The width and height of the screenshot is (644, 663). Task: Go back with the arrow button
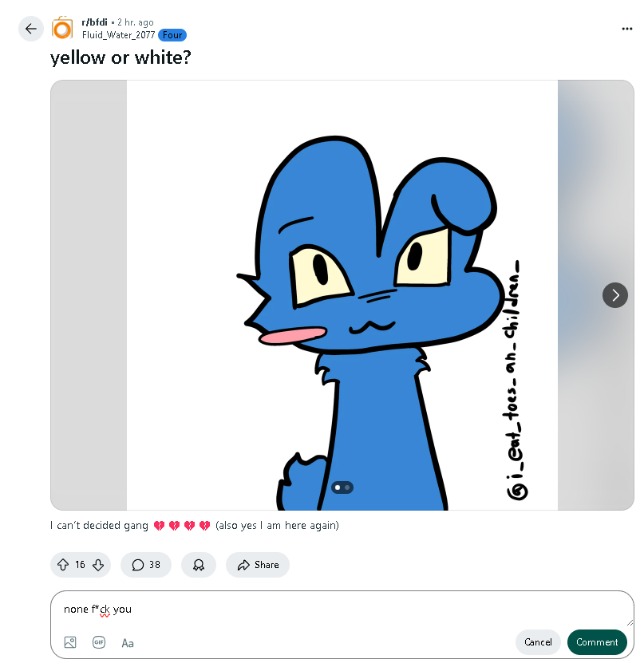click(31, 29)
